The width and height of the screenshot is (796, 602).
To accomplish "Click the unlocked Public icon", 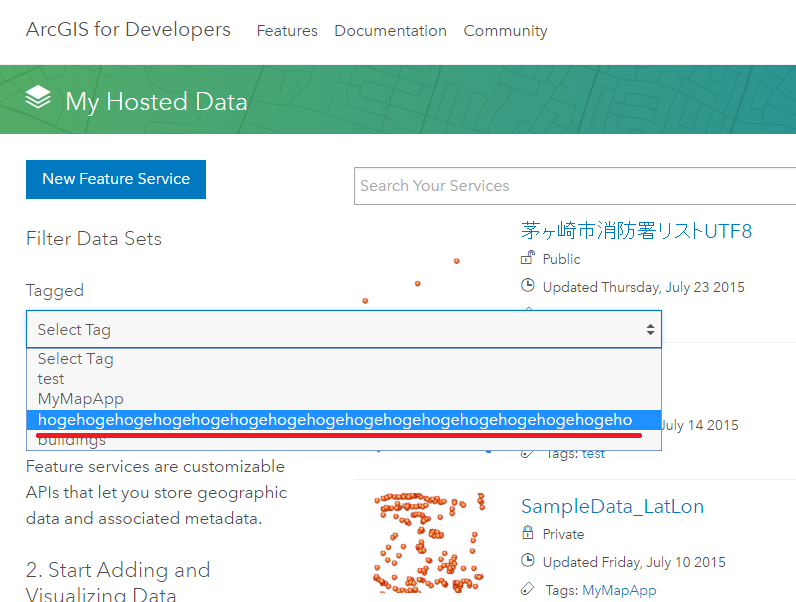I will click(527, 258).
